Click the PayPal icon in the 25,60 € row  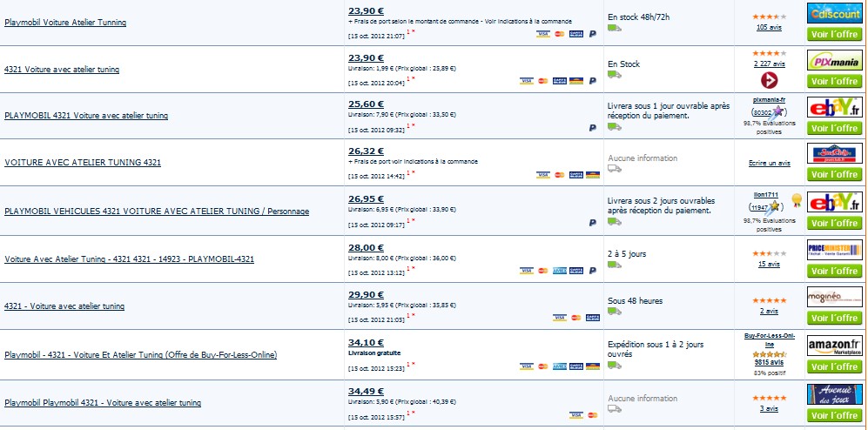pyautogui.click(x=592, y=128)
